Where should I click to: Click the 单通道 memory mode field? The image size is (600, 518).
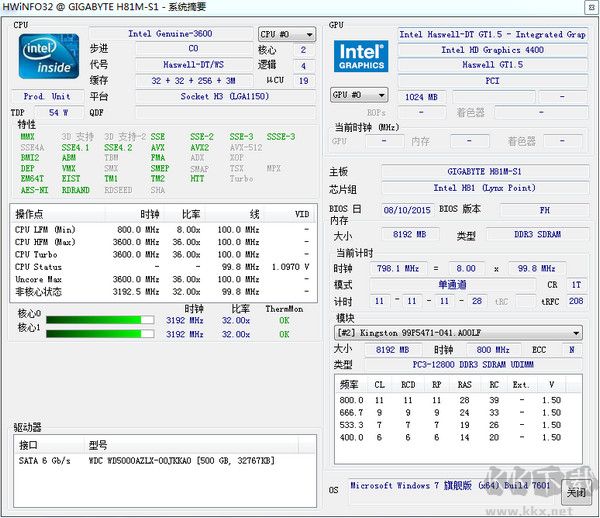point(452,285)
